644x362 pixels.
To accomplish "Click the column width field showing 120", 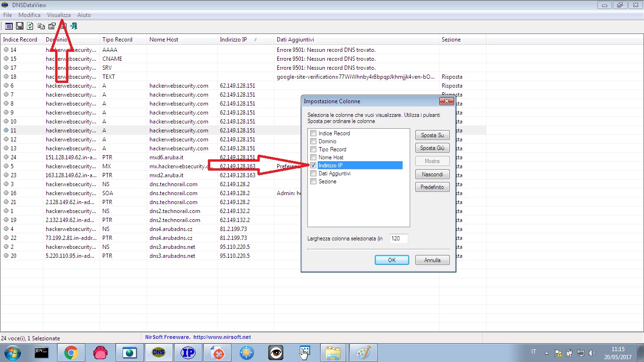I will click(x=399, y=239).
